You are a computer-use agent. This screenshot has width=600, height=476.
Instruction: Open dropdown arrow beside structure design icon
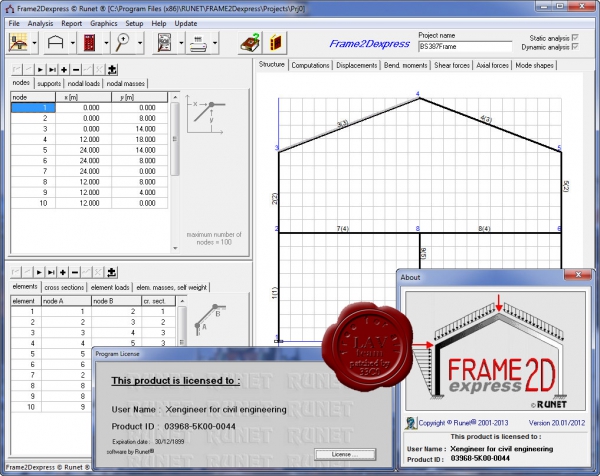(x=34, y=43)
